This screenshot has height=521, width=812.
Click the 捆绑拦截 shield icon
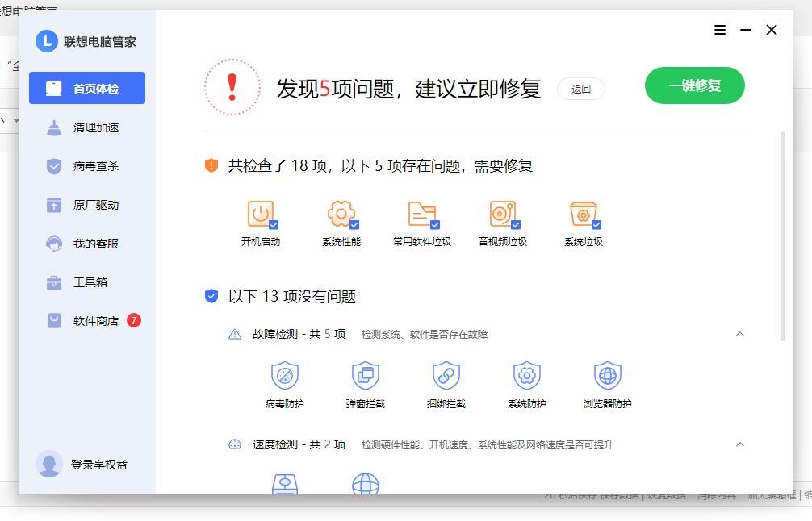click(x=446, y=375)
